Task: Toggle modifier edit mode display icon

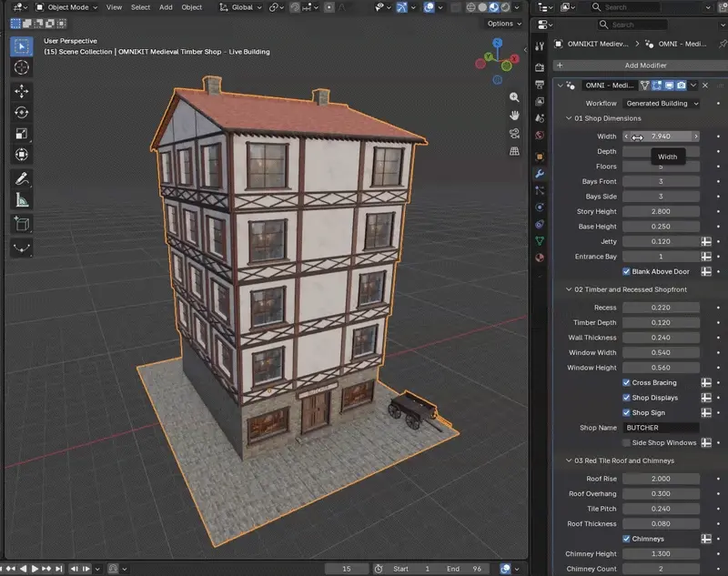Action: (x=657, y=86)
